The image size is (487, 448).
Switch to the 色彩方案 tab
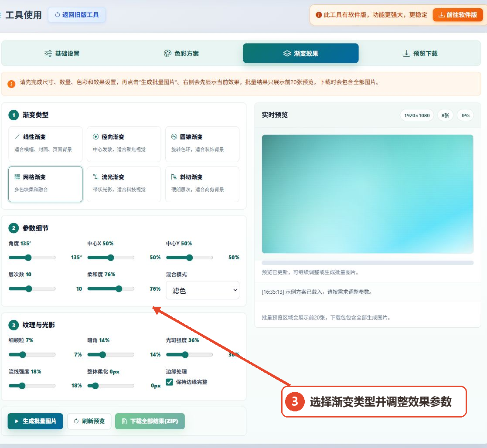coord(181,54)
